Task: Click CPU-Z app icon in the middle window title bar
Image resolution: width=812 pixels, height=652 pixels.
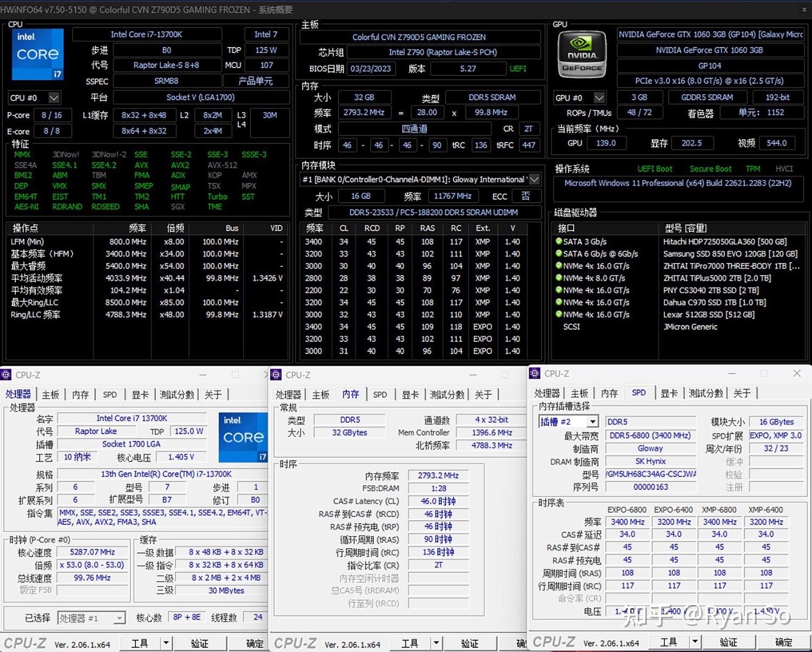Action: click(x=276, y=375)
